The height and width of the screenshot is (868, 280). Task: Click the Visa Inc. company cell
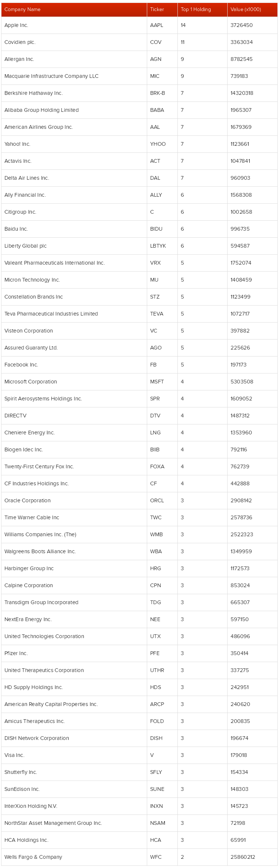[74, 755]
